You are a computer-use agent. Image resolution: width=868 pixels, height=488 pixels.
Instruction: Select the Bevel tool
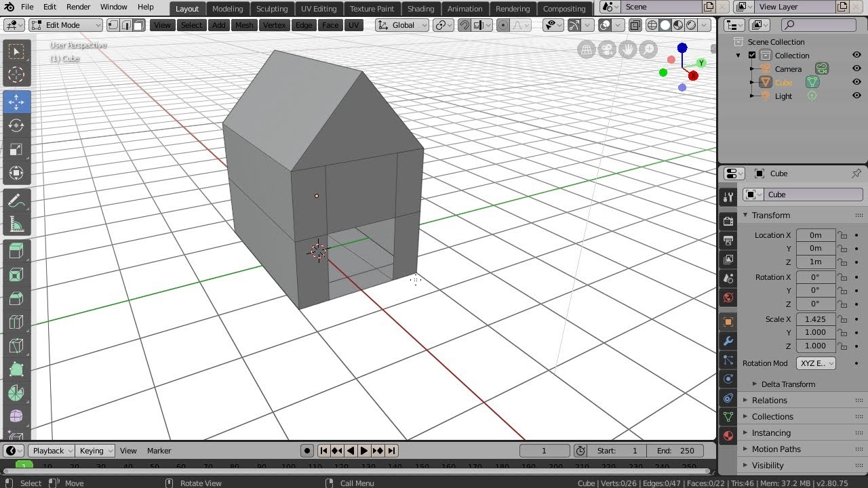[16, 299]
